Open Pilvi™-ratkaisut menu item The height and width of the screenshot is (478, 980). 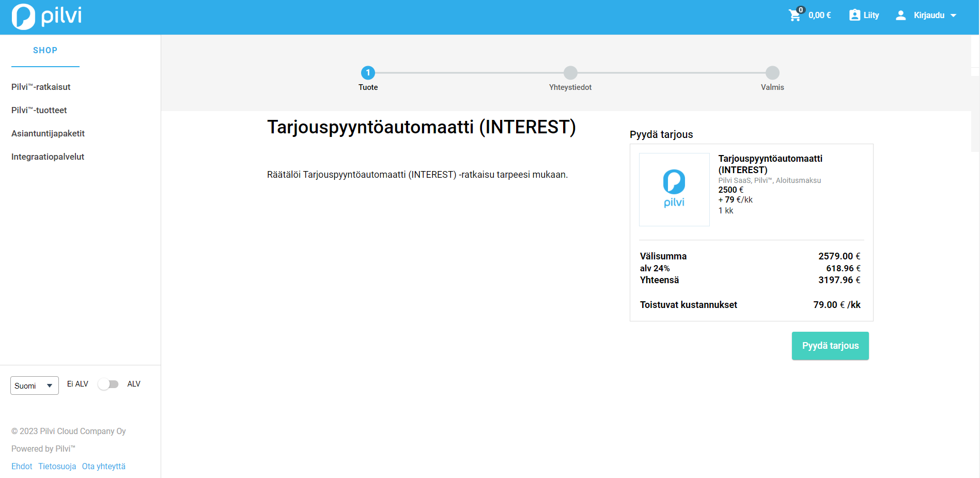point(41,87)
